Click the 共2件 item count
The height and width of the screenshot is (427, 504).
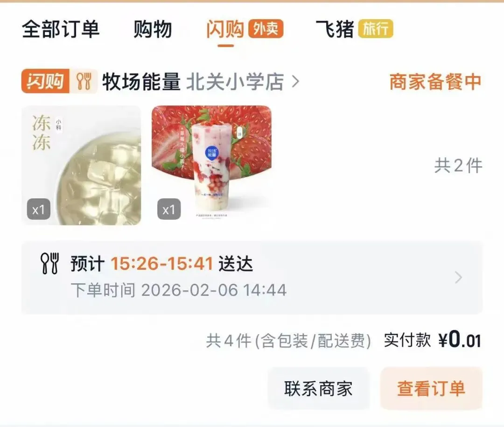tap(458, 166)
